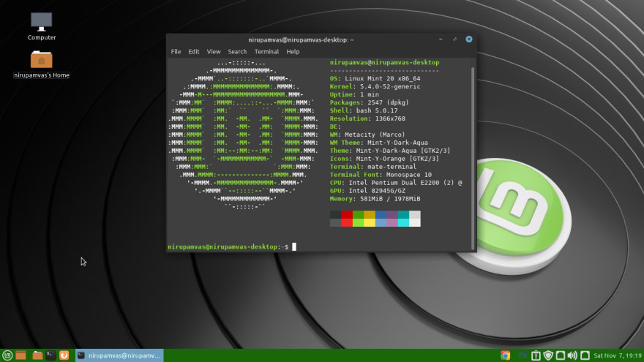Image resolution: width=644 pixels, height=362 pixels.
Task: Click the 'Icons: Mint-Y-Orange' line
Action: (x=384, y=159)
